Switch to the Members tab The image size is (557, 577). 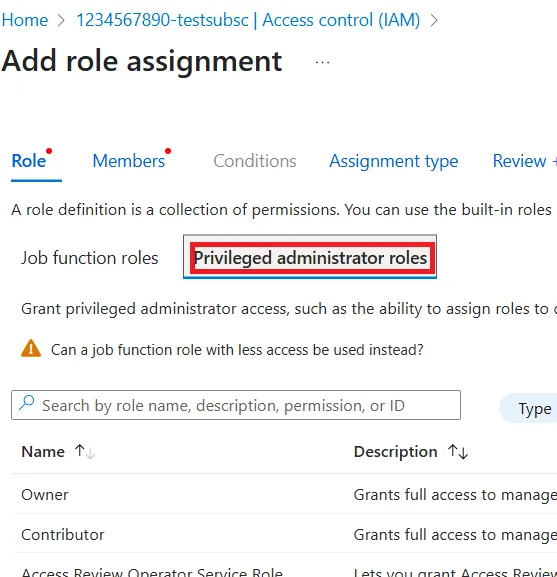[129, 161]
